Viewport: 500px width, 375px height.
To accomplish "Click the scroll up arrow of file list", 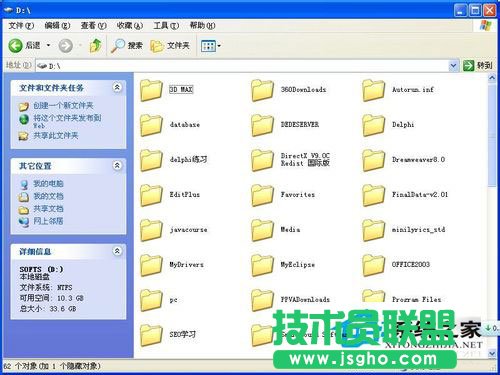I will click(492, 78).
